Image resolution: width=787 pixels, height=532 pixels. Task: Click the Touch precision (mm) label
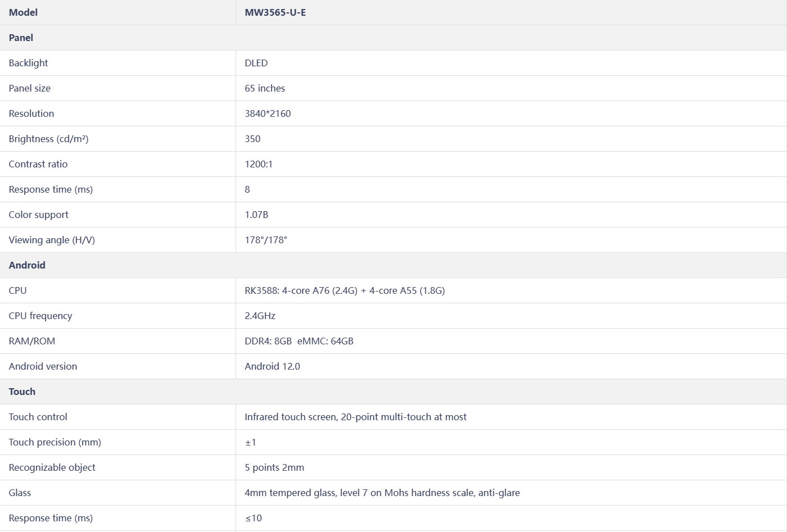click(x=55, y=442)
